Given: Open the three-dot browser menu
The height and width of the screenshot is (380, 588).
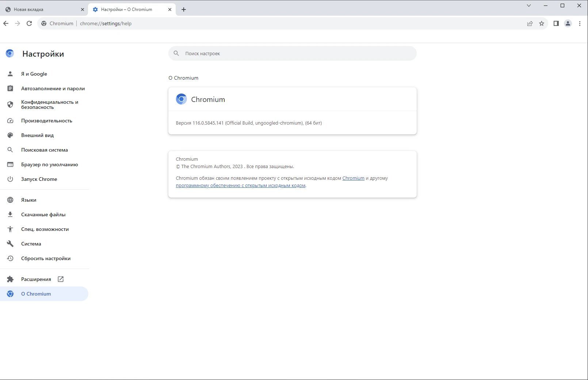Looking at the screenshot, I should [580, 23].
